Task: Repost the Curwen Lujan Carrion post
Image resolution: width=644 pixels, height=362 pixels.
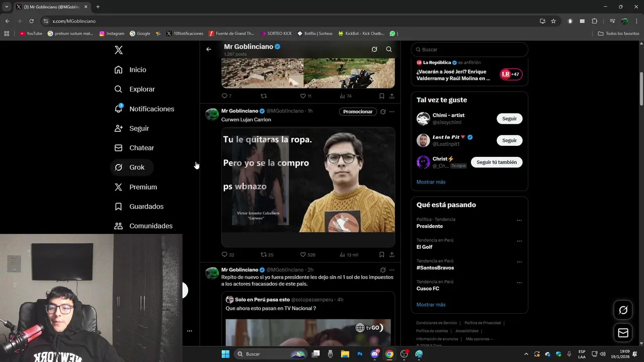Action: click(267, 255)
